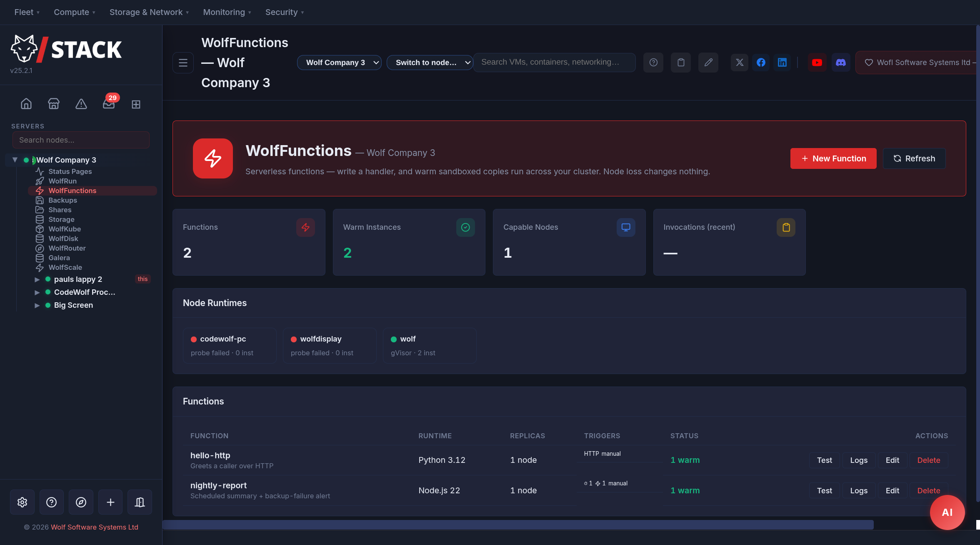
Task: Open the inbox icon with 29 badge
Action: point(109,104)
